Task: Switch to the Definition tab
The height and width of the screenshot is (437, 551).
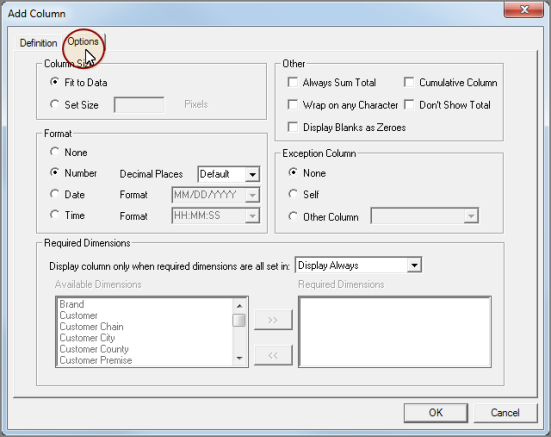Action: click(x=38, y=43)
